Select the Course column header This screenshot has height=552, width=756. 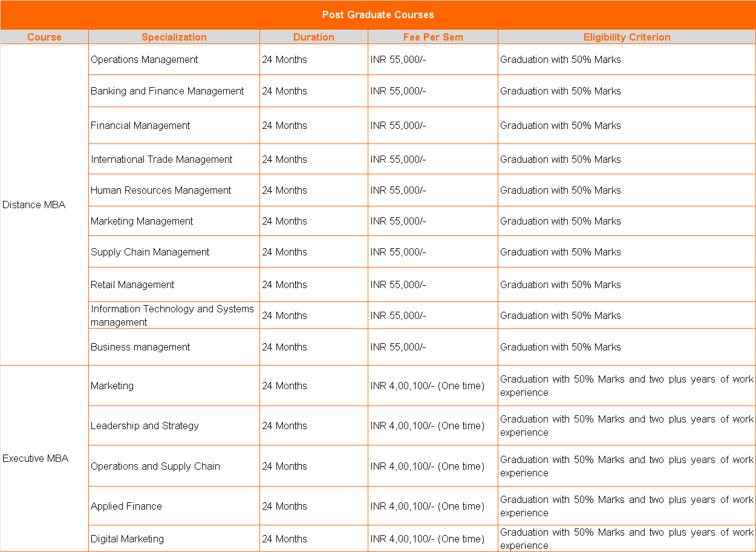(x=44, y=37)
